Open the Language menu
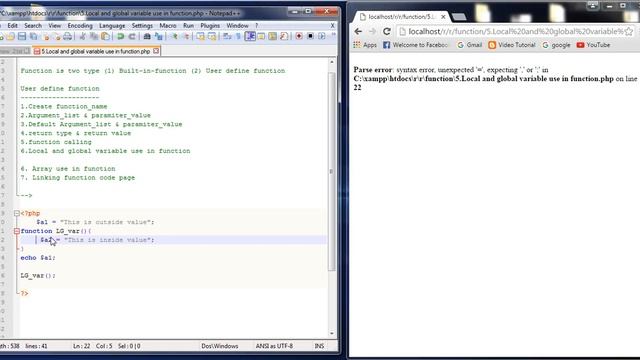The width and height of the screenshot is (640, 360). [112, 25]
